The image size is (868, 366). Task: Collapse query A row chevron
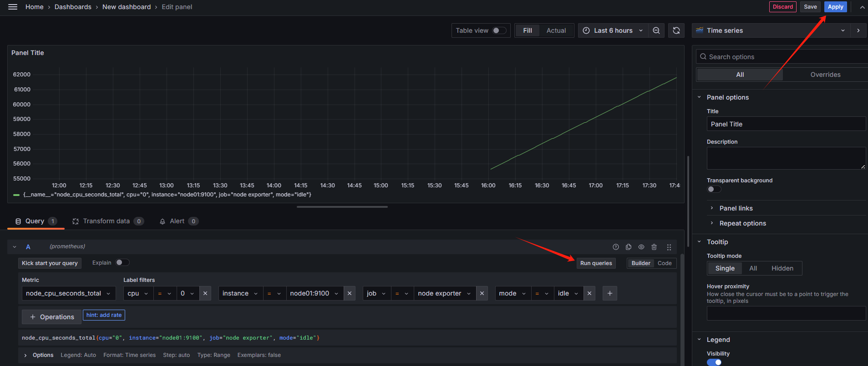coord(15,247)
